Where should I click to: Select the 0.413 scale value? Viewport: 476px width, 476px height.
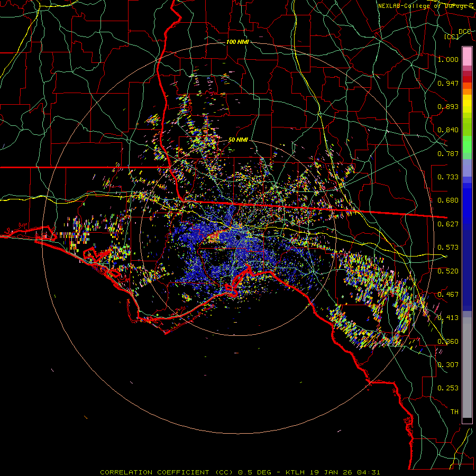point(448,318)
